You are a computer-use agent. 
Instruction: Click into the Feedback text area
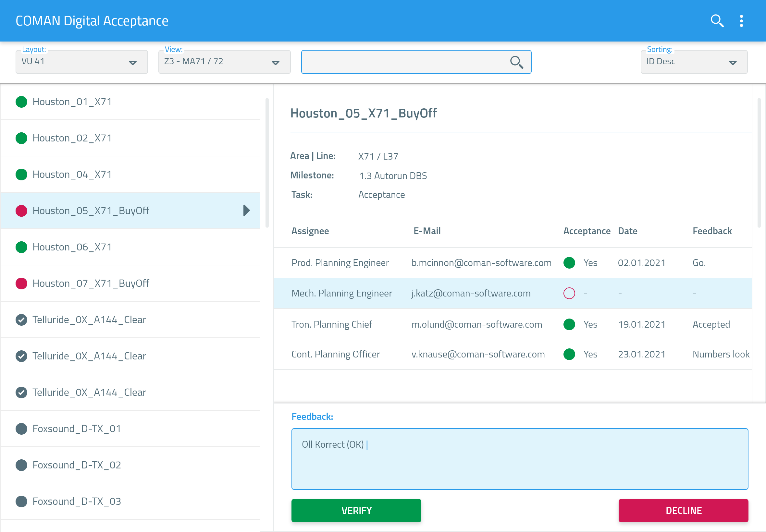click(519, 459)
